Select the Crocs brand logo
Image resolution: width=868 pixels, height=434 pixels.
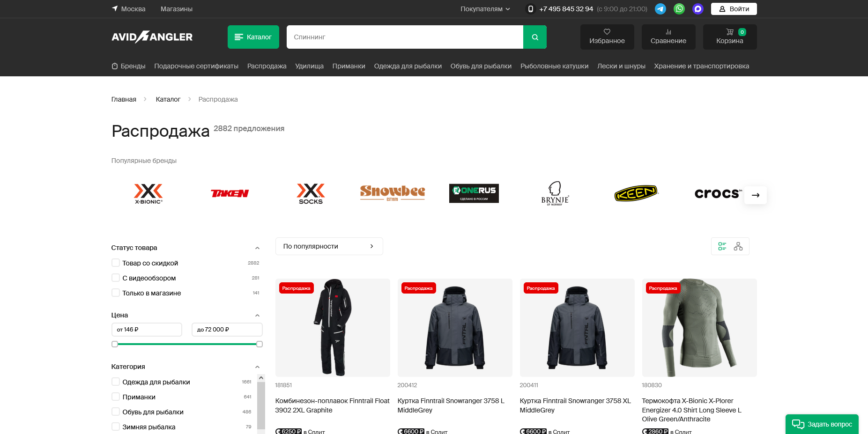[x=717, y=193]
